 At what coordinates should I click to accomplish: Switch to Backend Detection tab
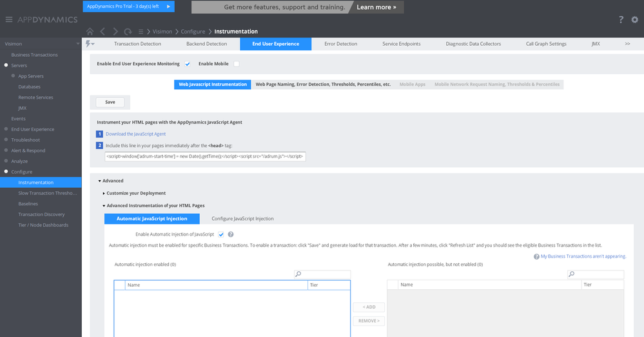206,44
